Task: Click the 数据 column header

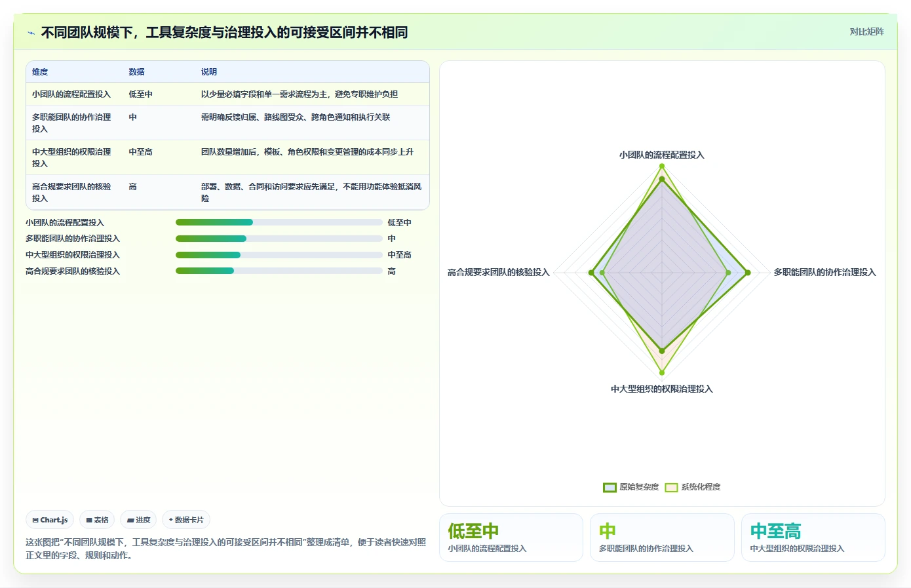Action: (x=136, y=72)
